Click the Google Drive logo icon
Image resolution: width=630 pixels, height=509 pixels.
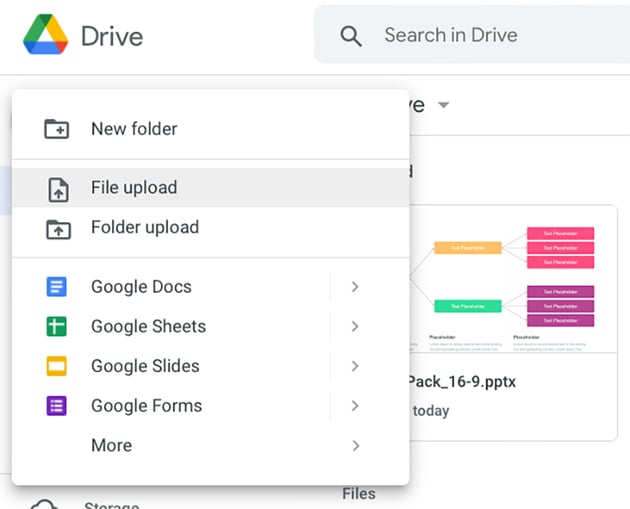[x=45, y=36]
